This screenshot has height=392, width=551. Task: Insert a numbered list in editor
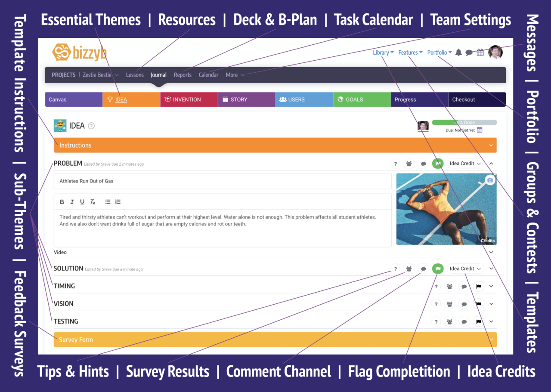pos(118,202)
